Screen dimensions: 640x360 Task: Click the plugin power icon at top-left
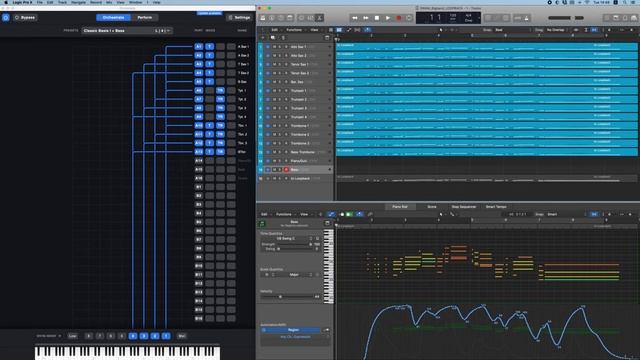[6, 18]
